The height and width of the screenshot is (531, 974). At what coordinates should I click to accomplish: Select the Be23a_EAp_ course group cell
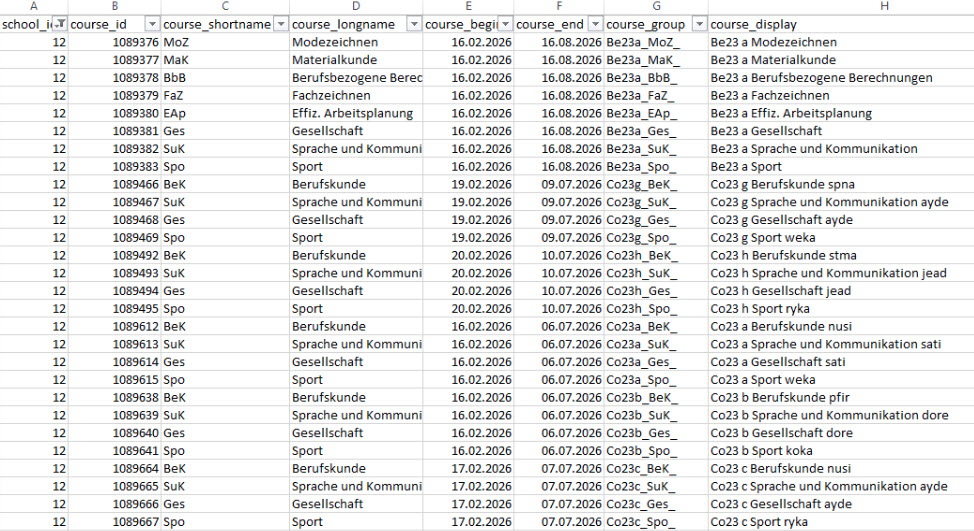[655, 114]
